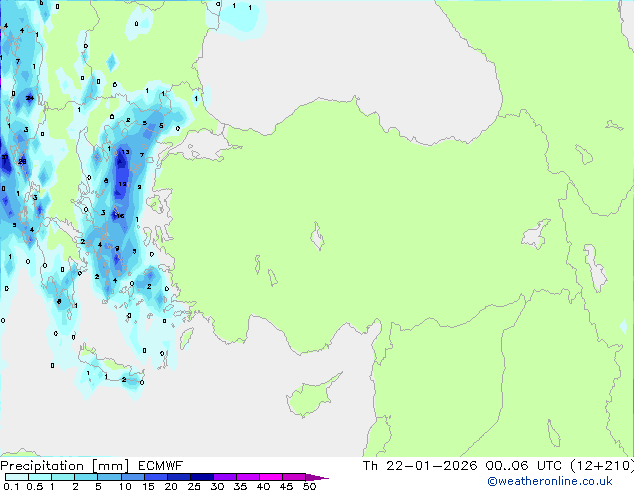Screen dimensions: 634x490
Task: Click the 1–2 mm legend swatch
Action: tap(63, 477)
